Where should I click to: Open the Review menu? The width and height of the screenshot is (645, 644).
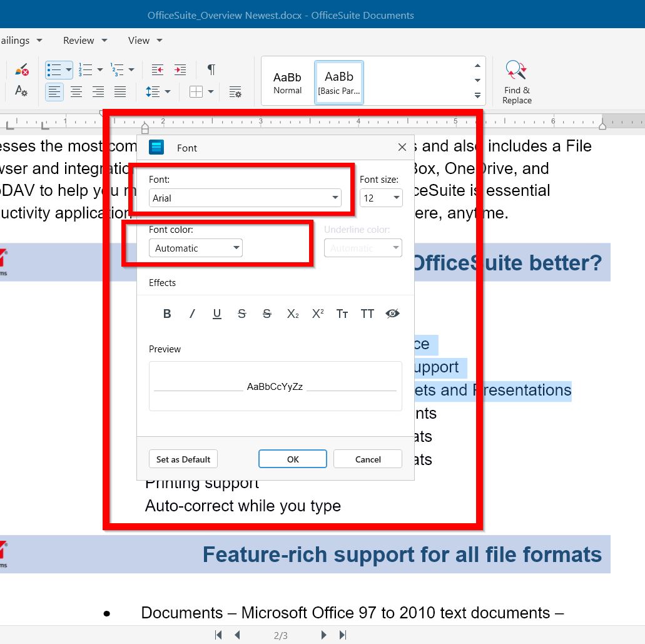click(85, 40)
